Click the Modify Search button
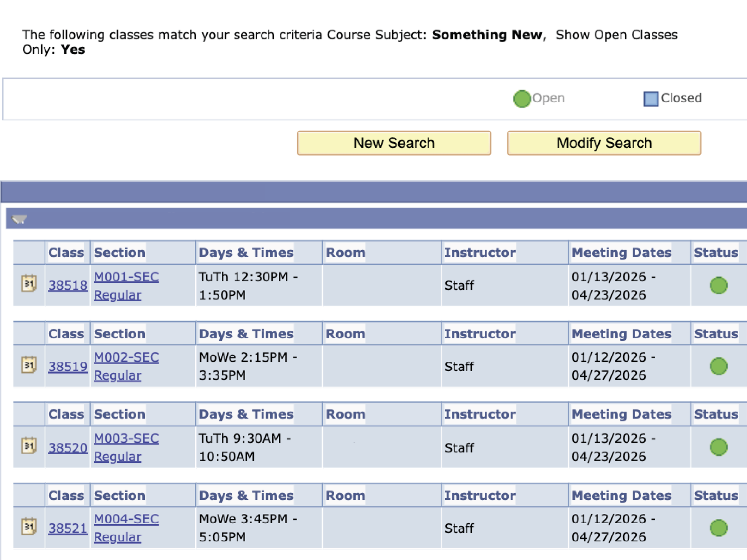 click(x=604, y=143)
